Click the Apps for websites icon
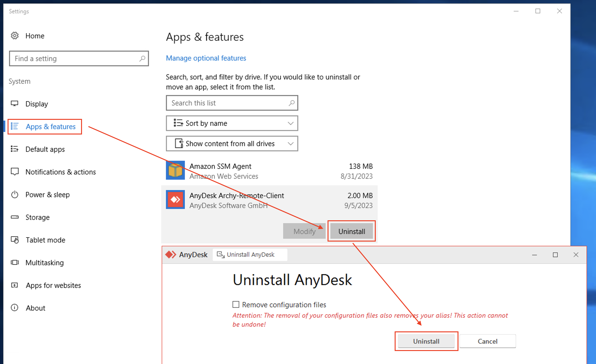 (x=14, y=285)
